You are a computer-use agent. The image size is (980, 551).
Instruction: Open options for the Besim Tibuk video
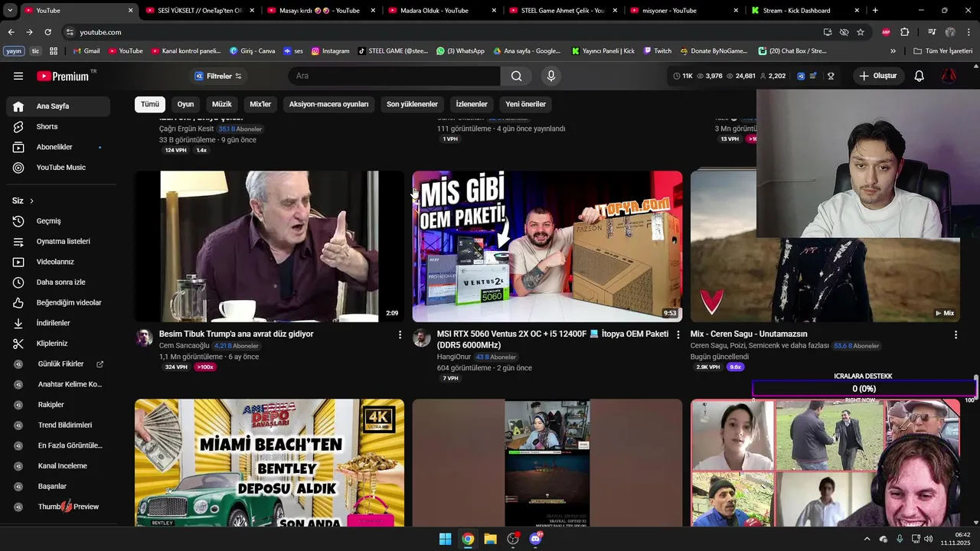[x=400, y=334]
